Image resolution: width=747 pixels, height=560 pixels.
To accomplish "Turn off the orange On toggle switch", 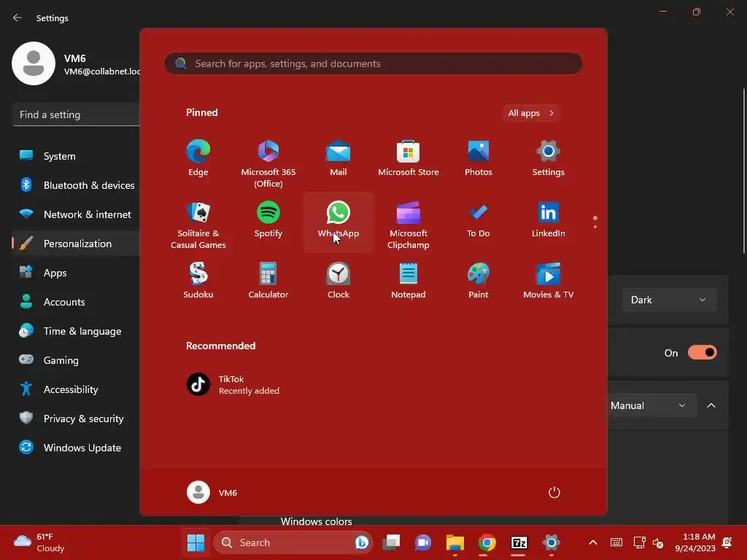I will pos(703,353).
